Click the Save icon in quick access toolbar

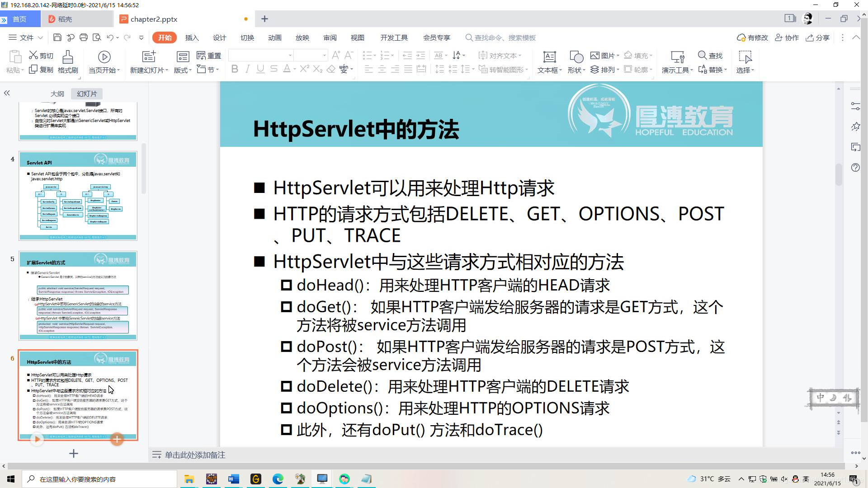[57, 38]
